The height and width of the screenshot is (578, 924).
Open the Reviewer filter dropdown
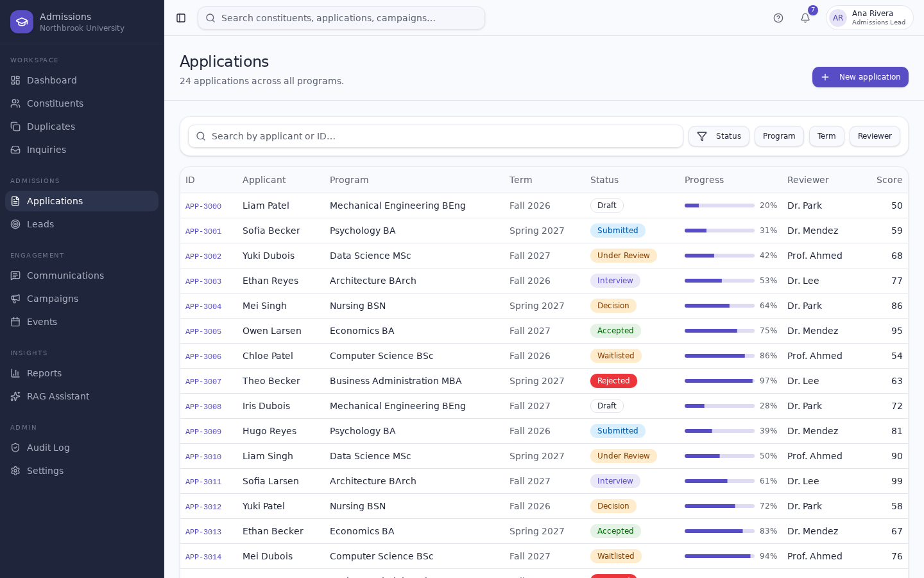click(x=875, y=136)
